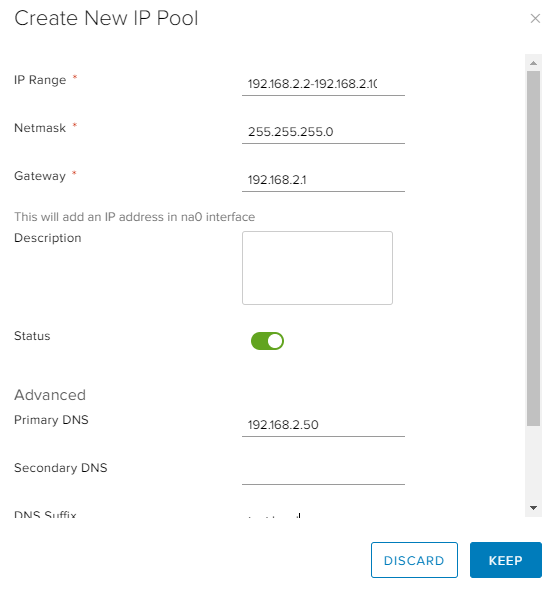
Task: Select the Primary DNS field
Action: (x=323, y=425)
